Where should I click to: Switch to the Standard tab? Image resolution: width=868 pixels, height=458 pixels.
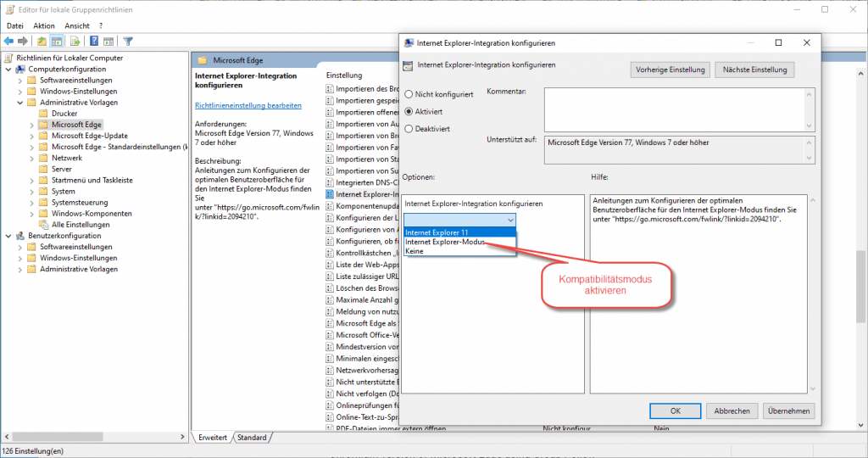pos(252,438)
